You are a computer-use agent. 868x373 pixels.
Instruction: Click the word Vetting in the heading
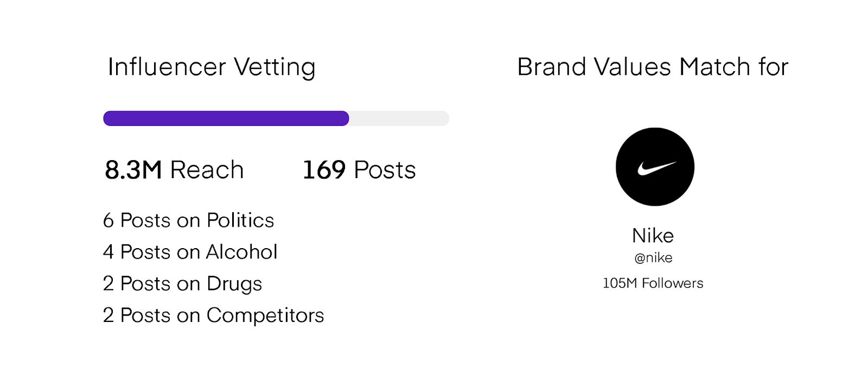(275, 68)
